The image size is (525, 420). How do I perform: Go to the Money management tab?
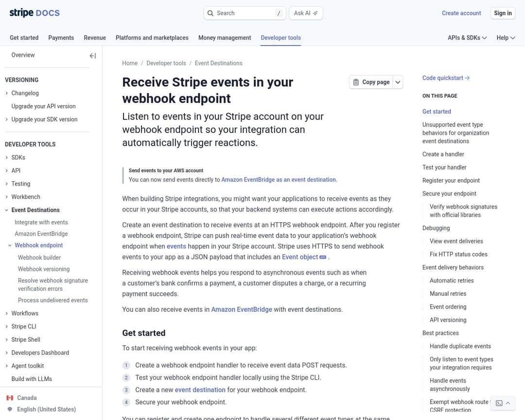(x=225, y=38)
